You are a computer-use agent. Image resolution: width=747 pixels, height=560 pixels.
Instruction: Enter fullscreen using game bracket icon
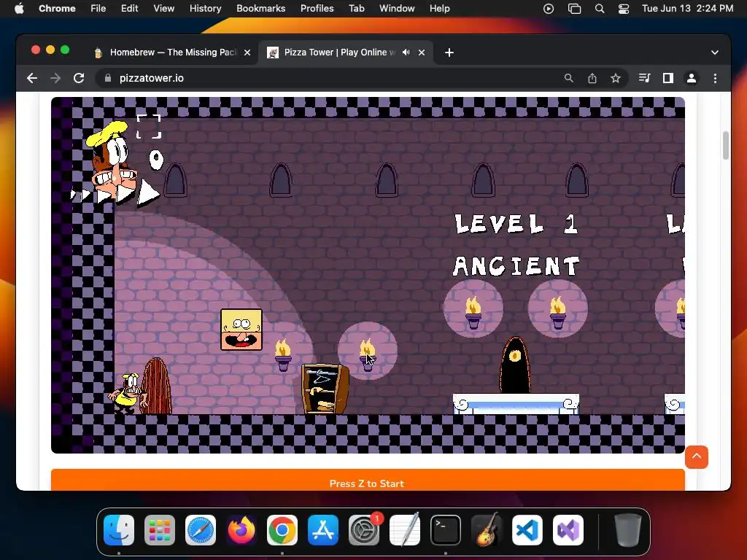point(149,126)
